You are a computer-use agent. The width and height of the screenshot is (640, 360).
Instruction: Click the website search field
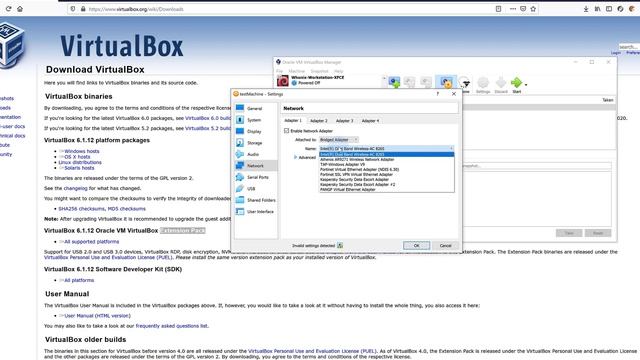click(629, 47)
